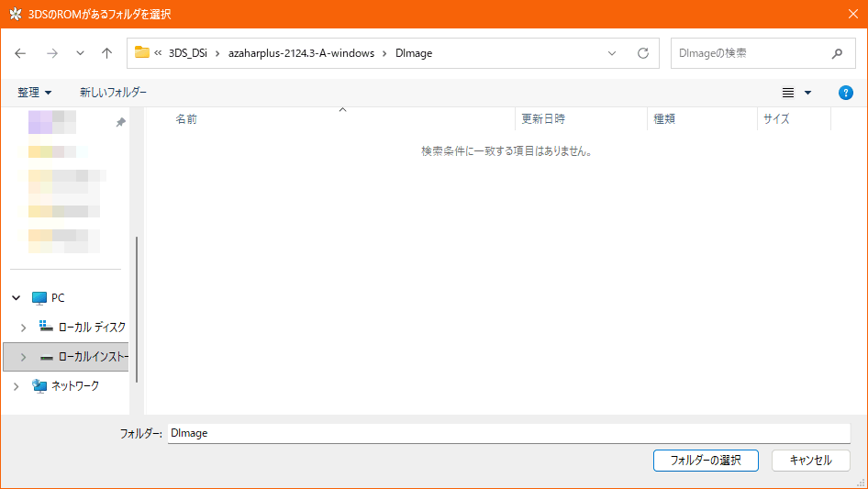Expand the address bar history dropdown
The image size is (868, 489).
pyautogui.click(x=612, y=53)
